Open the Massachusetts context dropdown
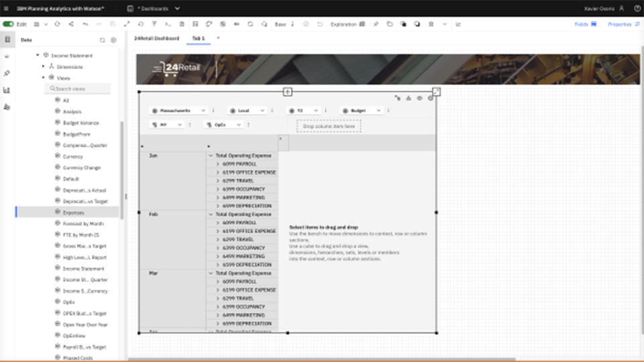644x362 pixels. pos(178,111)
